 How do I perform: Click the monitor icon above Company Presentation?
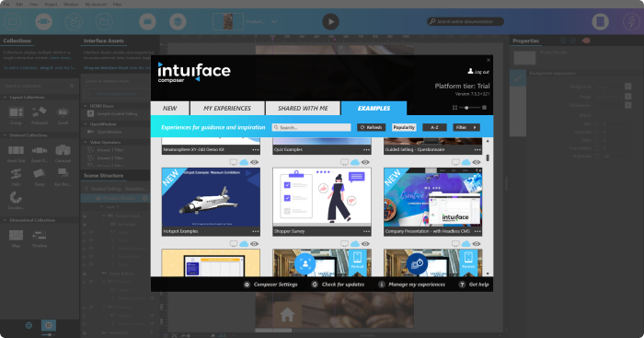click(x=455, y=162)
